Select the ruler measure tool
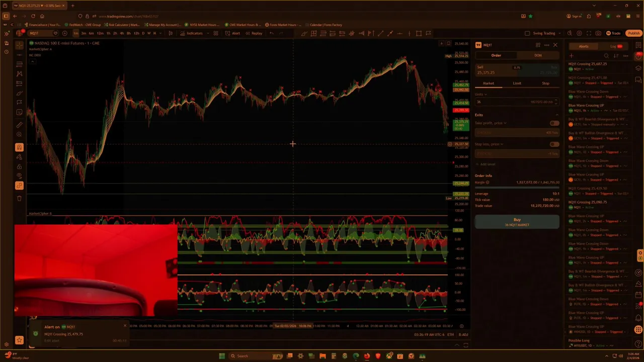This screenshot has width=644, height=362. click(19, 125)
